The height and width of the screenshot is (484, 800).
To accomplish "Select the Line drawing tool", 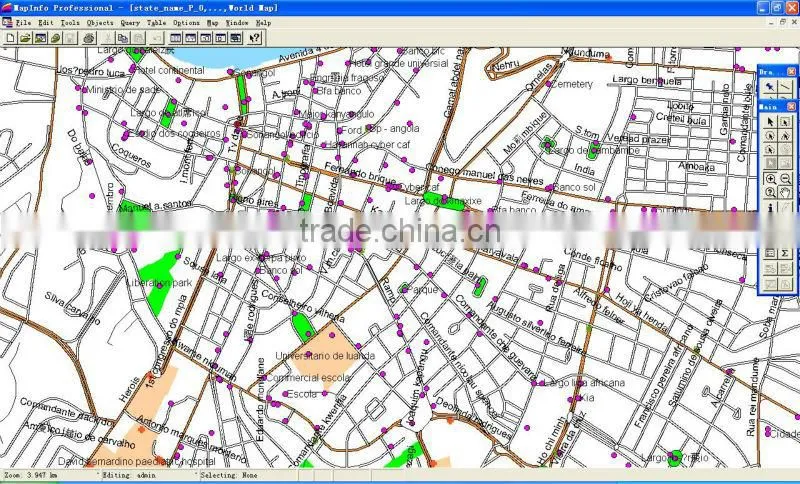I will click(785, 87).
